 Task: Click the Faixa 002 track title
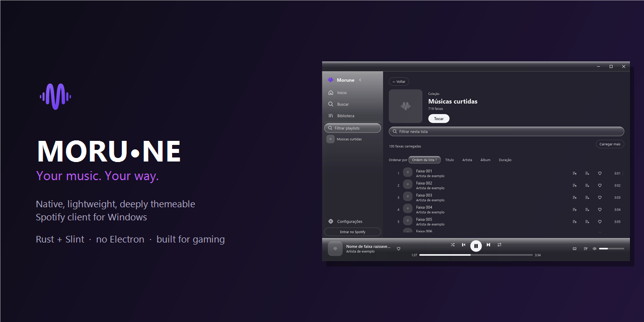pos(424,183)
